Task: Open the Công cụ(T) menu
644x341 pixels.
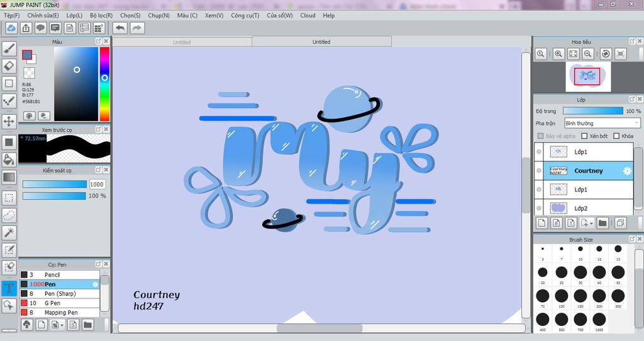Action: click(245, 15)
